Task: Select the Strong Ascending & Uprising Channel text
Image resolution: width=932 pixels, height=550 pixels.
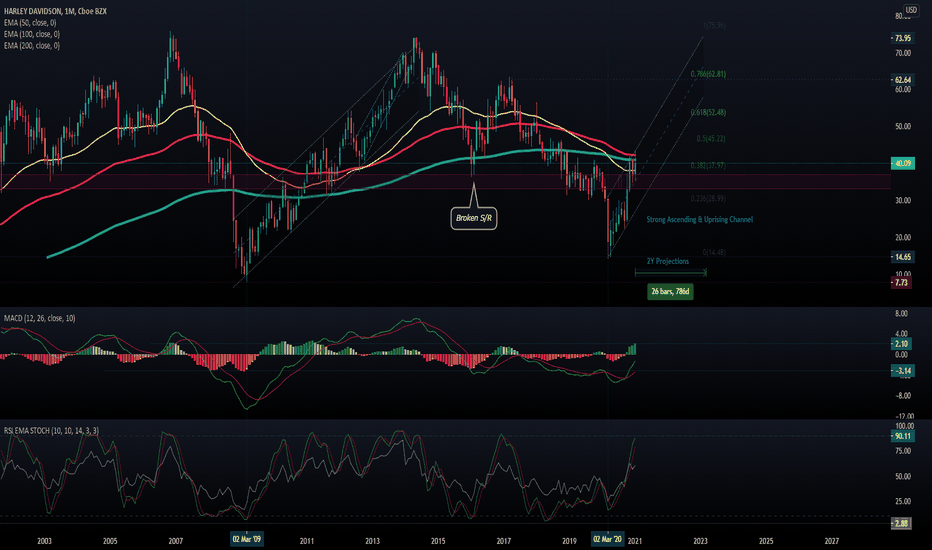Action: [700, 219]
